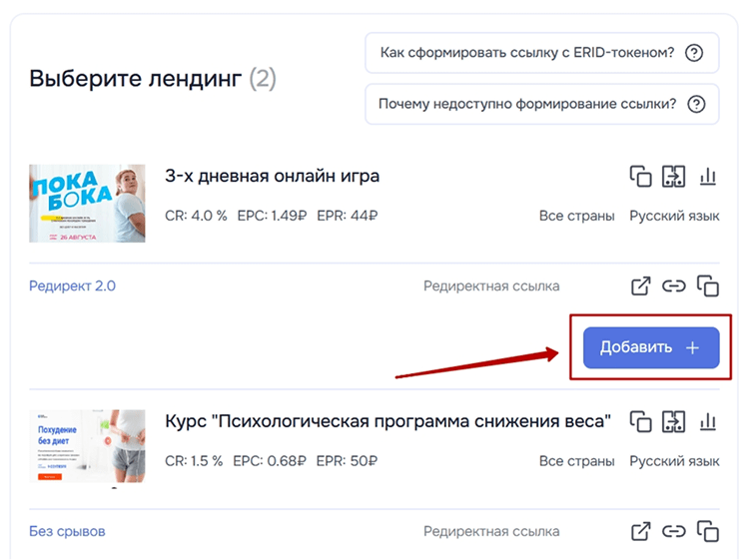Viewport: 749px width, 560px height.
Task: Click the CR: 4.0 % value
Action: click(196, 216)
